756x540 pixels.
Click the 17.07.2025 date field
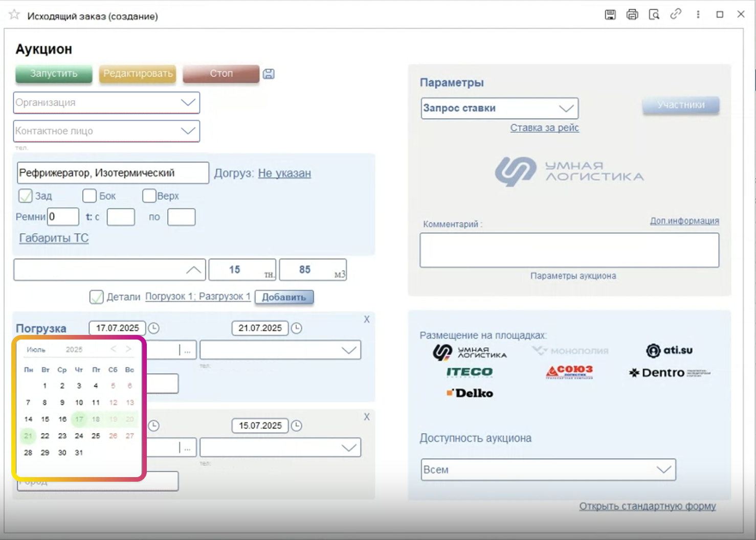tap(118, 328)
